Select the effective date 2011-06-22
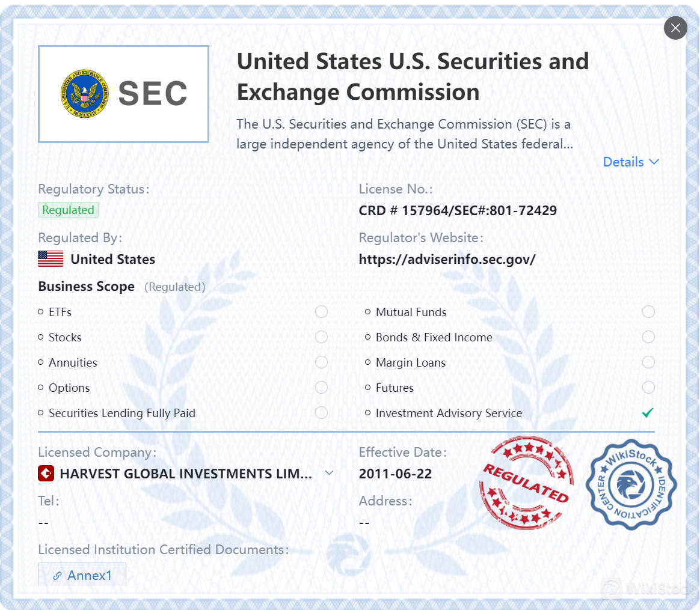Screen dimensions: 700x610 coord(395,474)
